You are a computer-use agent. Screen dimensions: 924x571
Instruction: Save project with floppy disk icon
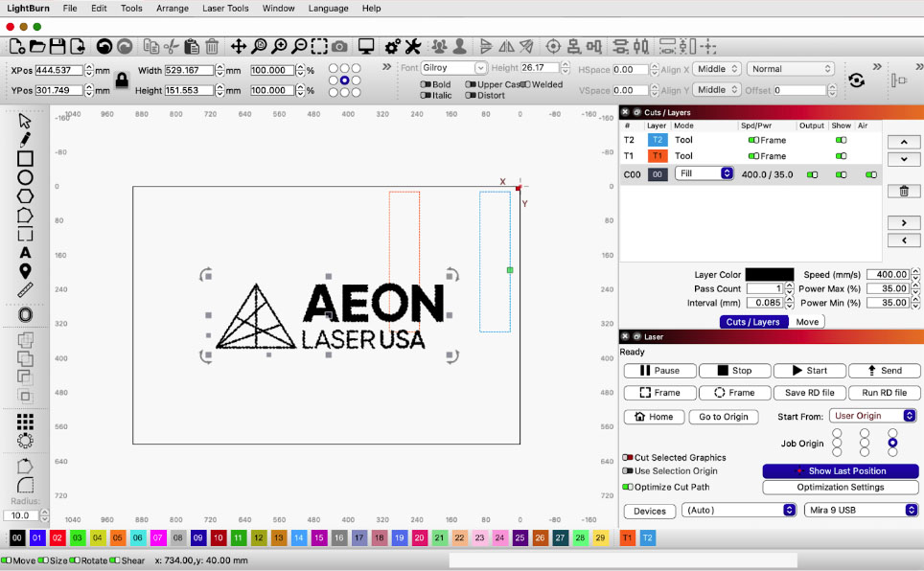tap(58, 46)
